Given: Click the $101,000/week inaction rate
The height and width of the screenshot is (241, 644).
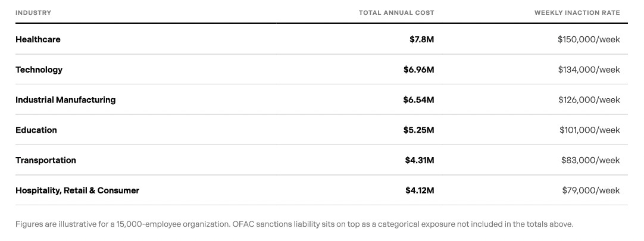Looking at the screenshot, I should [x=590, y=130].
